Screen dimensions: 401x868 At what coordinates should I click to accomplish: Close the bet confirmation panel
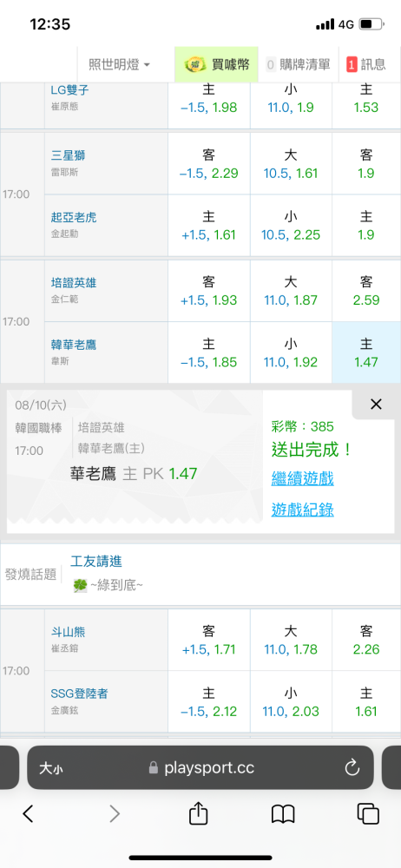click(x=376, y=404)
